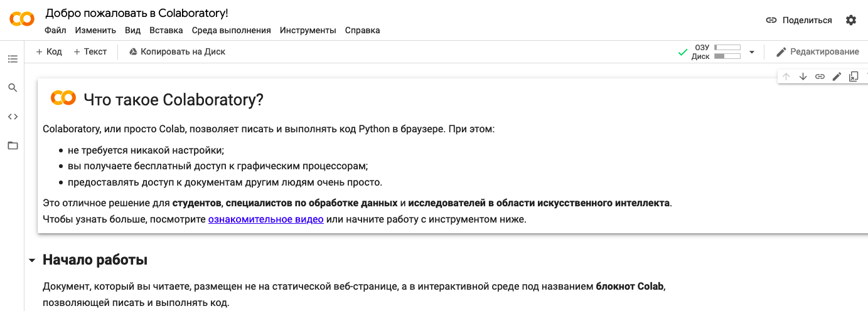Open the Вставка menu
The width and height of the screenshot is (868, 311).
point(166,30)
